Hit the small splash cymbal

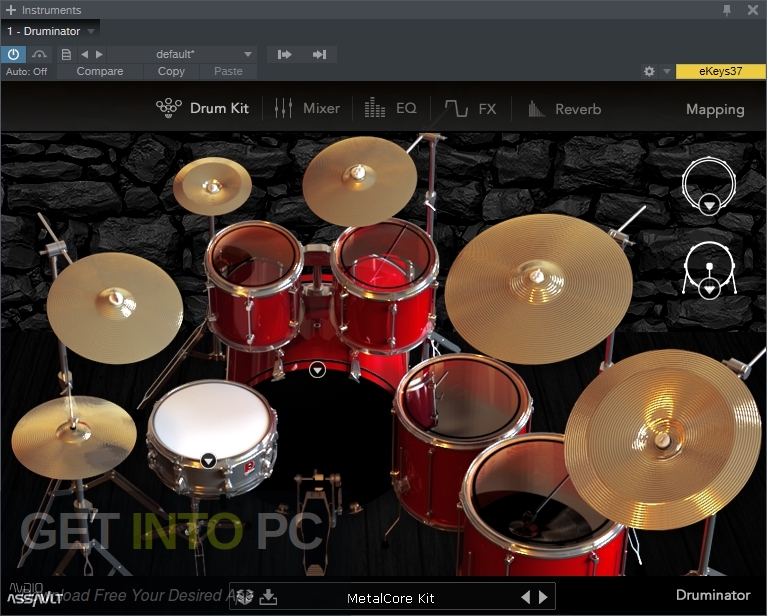pyautogui.click(x=212, y=186)
